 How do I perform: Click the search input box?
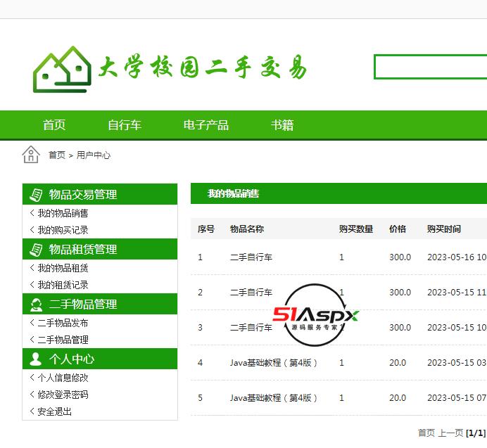click(x=431, y=67)
